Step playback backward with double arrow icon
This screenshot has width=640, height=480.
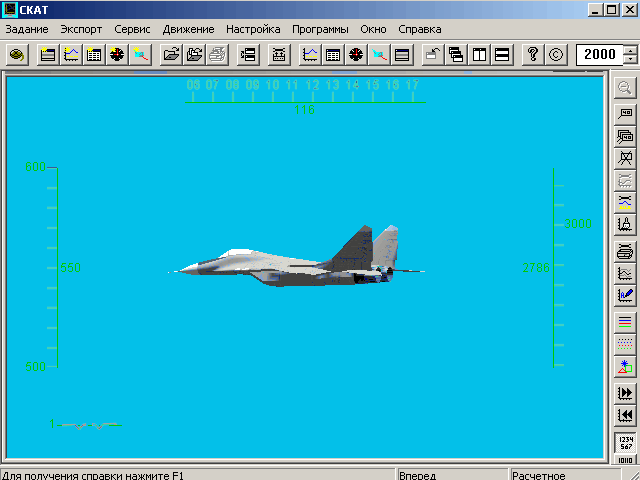625,415
